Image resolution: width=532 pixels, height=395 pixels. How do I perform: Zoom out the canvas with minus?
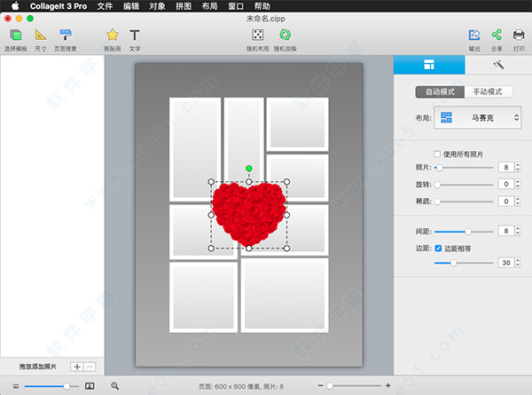(320, 385)
